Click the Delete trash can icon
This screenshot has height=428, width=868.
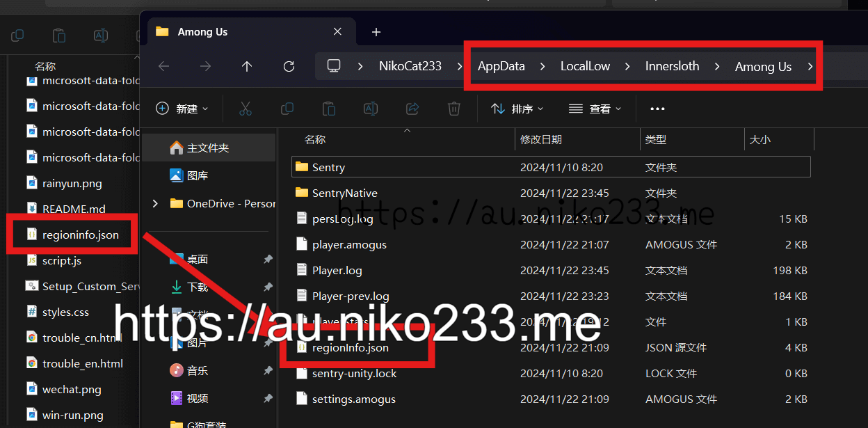point(453,109)
